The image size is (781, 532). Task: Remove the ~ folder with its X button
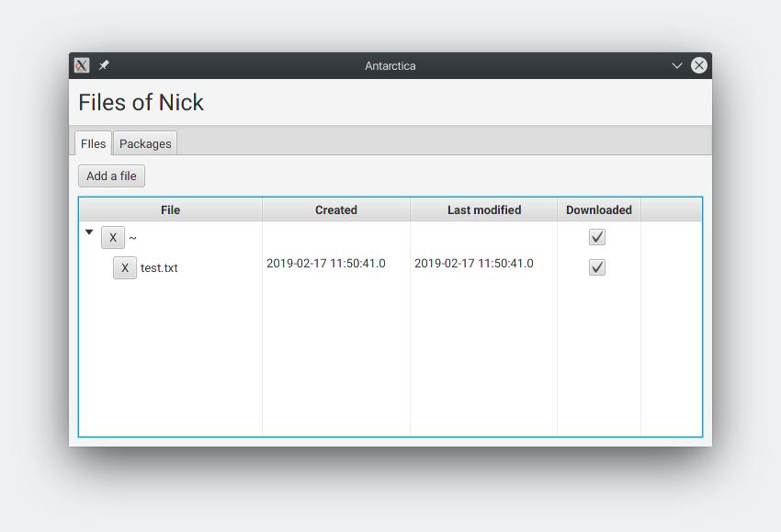(x=113, y=238)
